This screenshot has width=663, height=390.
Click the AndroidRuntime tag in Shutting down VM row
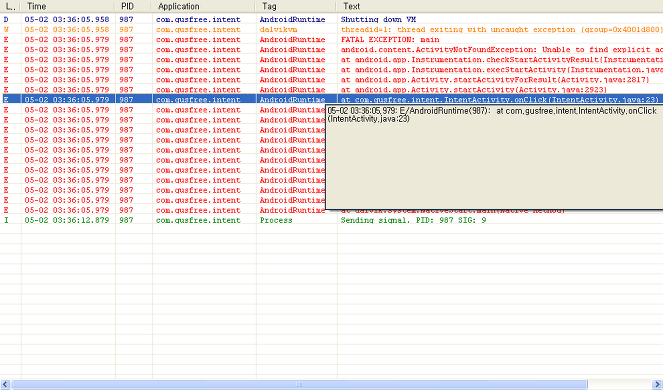(x=292, y=19)
